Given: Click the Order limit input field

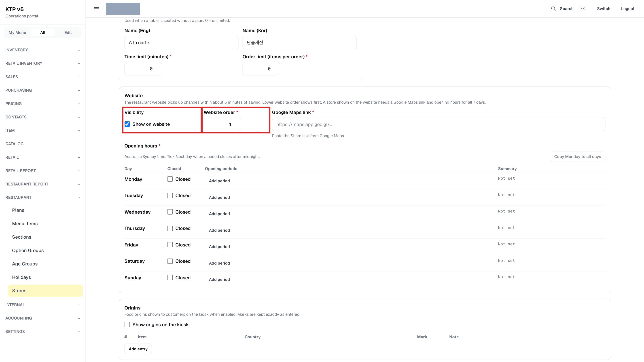Looking at the screenshot, I should pyautogui.click(x=261, y=69).
